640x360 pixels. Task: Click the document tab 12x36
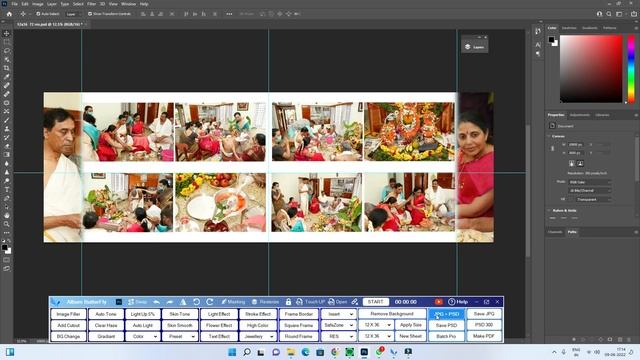click(50, 24)
